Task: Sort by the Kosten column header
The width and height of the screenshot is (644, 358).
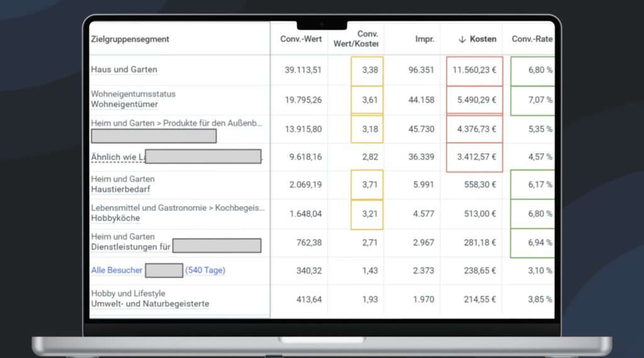Action: click(483, 39)
